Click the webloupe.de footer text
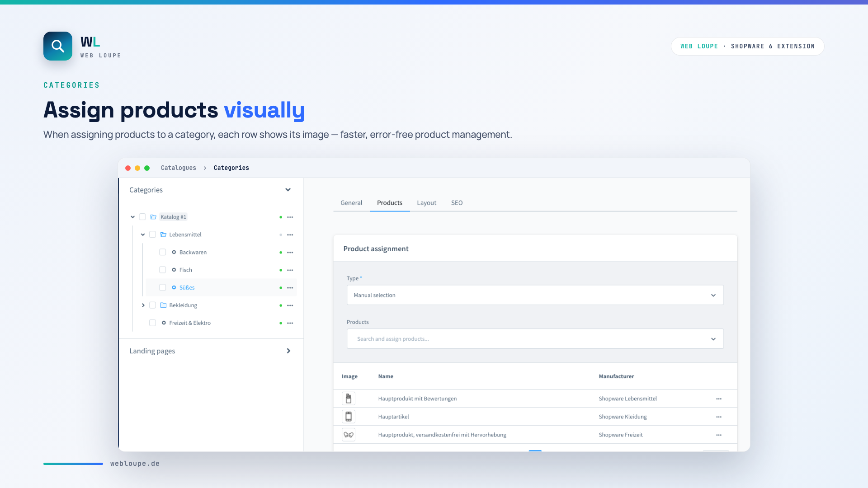 (x=135, y=464)
